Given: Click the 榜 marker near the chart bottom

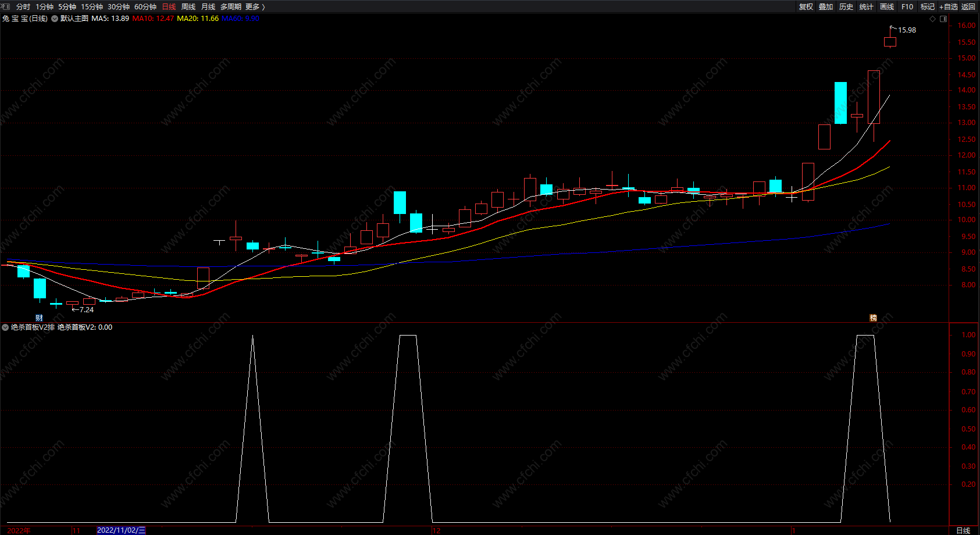Looking at the screenshot, I should click(x=873, y=318).
